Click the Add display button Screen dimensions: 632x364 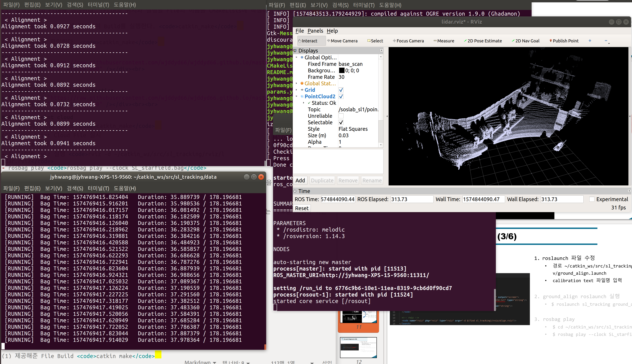click(x=300, y=181)
